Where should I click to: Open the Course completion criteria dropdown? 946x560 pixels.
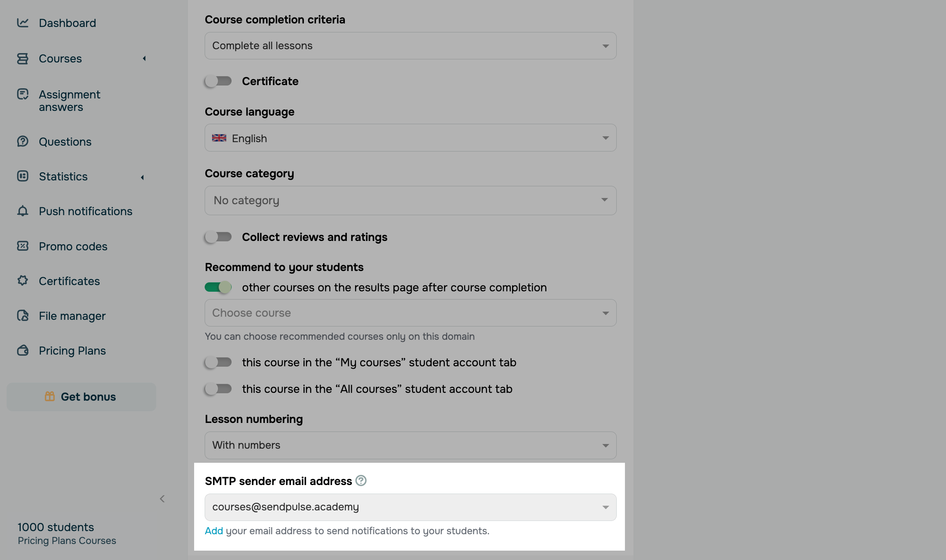click(410, 46)
